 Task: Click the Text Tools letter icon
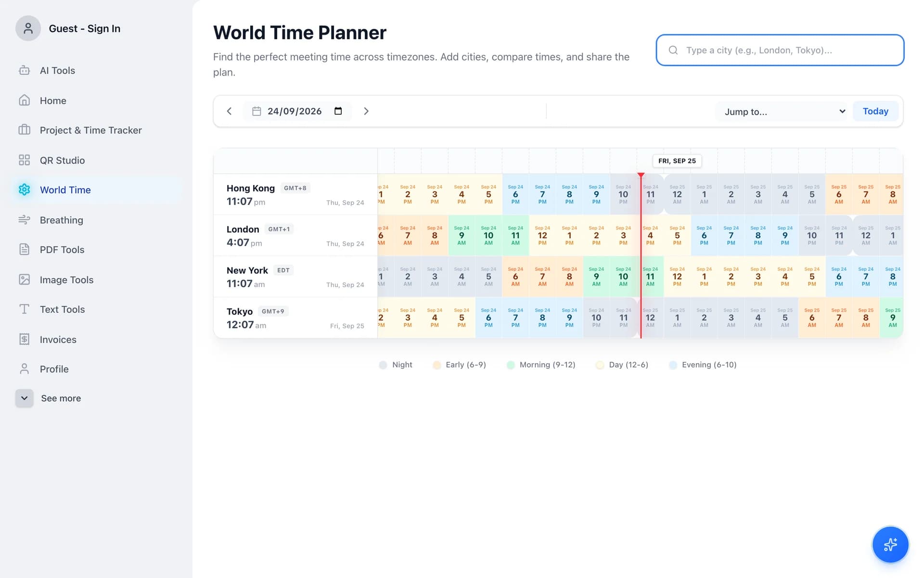tap(25, 309)
